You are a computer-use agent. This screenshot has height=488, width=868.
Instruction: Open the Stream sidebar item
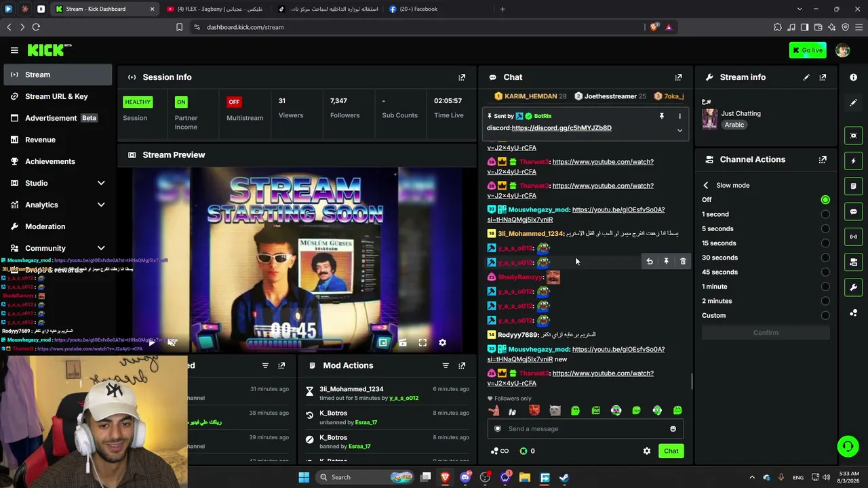58,75
